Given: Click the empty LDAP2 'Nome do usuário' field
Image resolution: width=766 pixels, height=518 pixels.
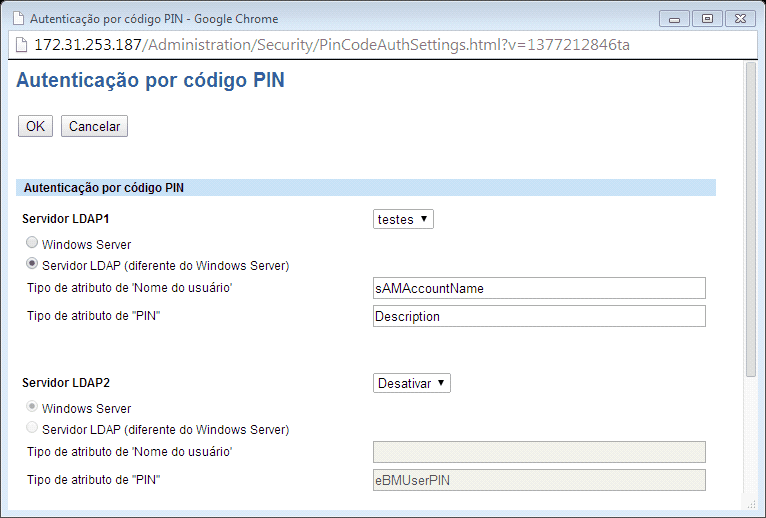Looking at the screenshot, I should [x=539, y=452].
